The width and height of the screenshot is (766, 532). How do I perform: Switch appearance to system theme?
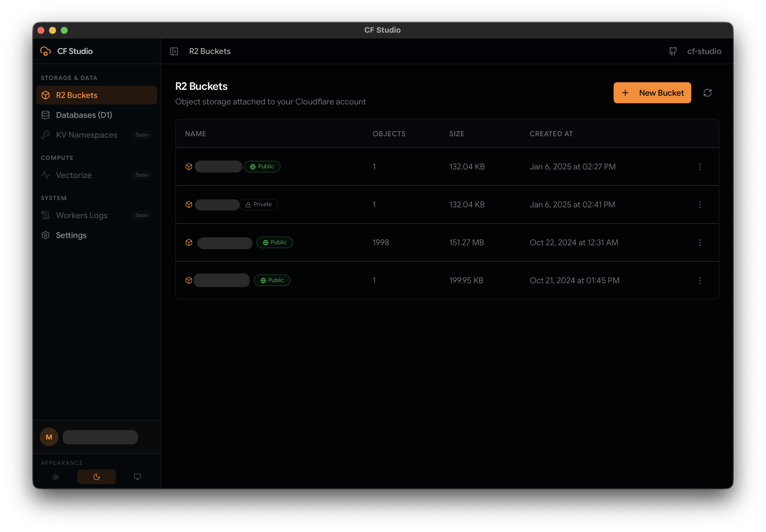pos(137,477)
